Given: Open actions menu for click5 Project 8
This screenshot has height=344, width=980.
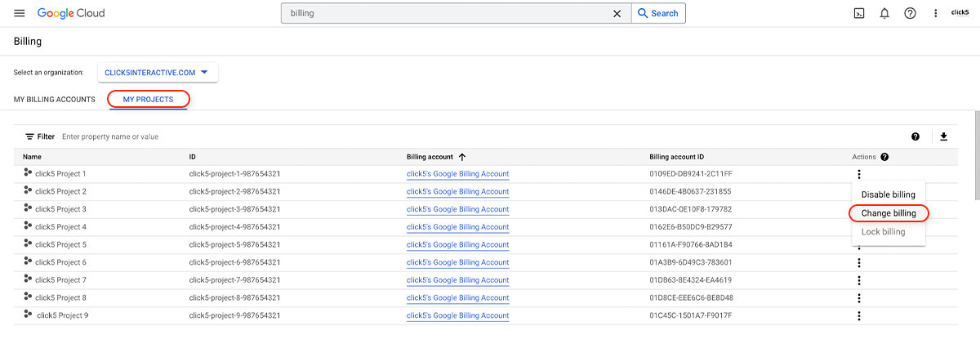Looking at the screenshot, I should [x=858, y=298].
